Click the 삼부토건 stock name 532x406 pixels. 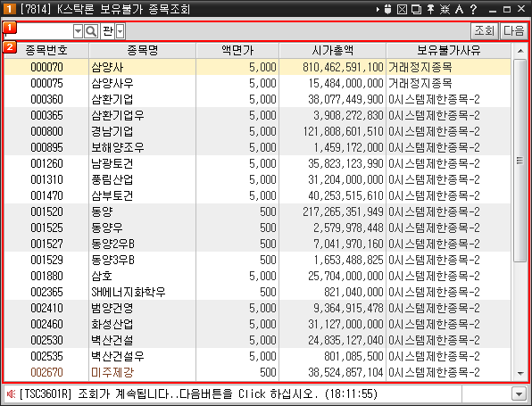point(112,195)
